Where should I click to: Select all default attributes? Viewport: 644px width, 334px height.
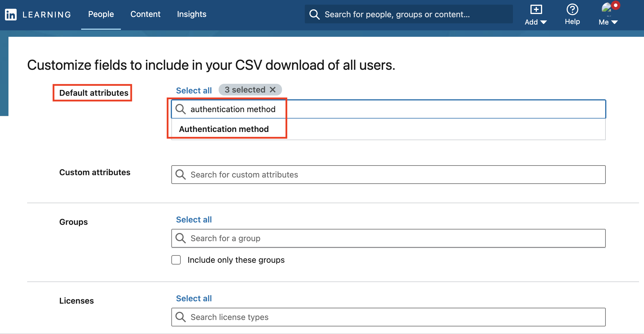pos(194,90)
